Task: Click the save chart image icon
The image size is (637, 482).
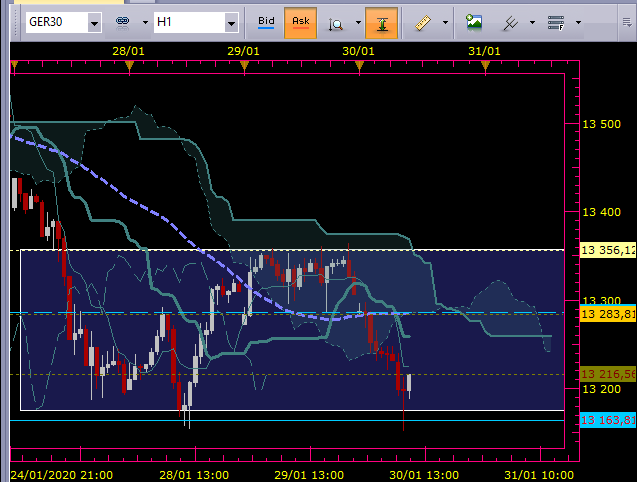Action: [x=474, y=22]
